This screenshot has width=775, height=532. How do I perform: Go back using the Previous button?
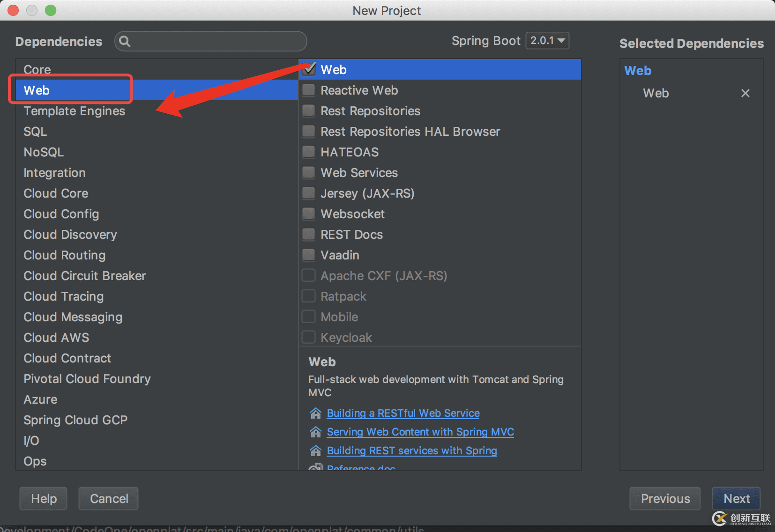coord(665,499)
